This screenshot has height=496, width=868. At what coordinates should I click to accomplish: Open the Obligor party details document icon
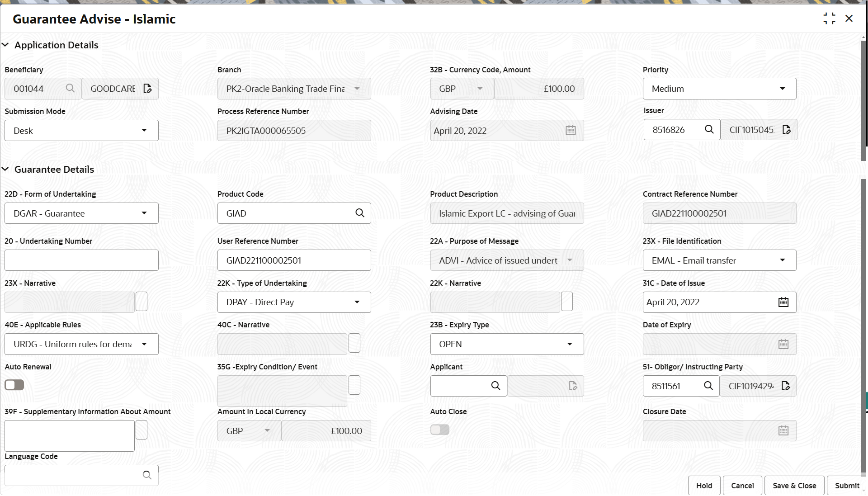tap(785, 386)
